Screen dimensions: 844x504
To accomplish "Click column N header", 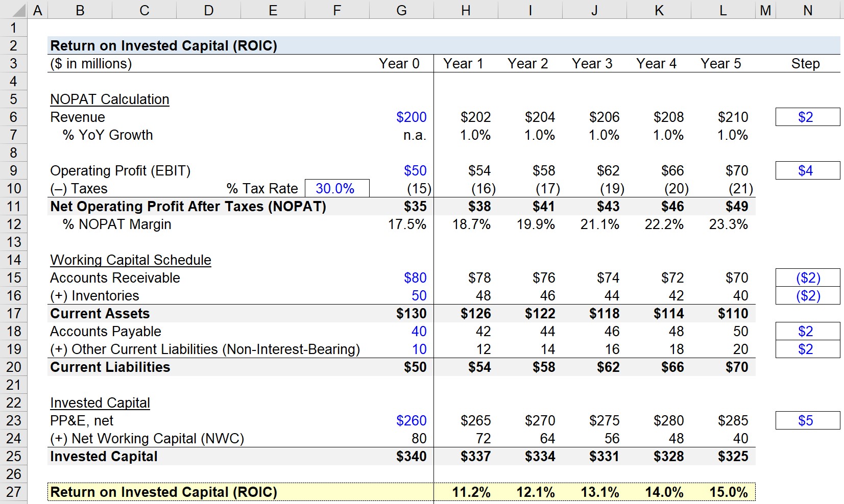I will tap(808, 10).
